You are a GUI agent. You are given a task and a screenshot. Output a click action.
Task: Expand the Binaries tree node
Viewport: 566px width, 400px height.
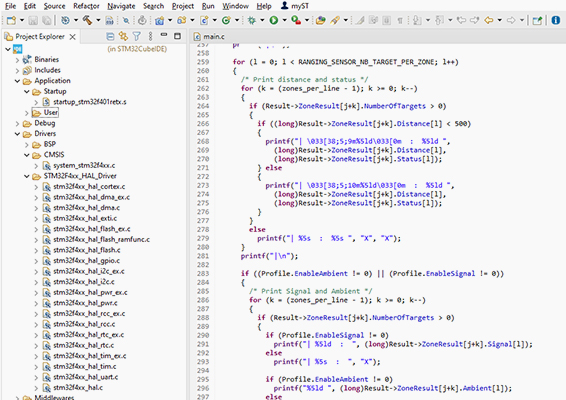(x=17, y=60)
